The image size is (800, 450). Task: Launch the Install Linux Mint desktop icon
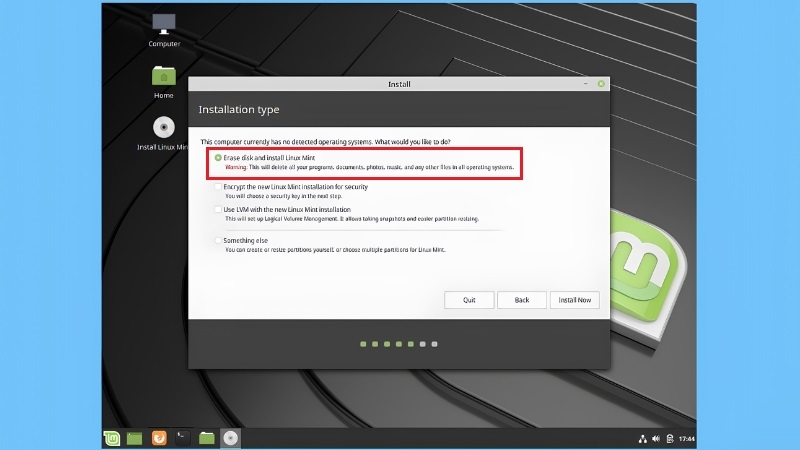(164, 133)
